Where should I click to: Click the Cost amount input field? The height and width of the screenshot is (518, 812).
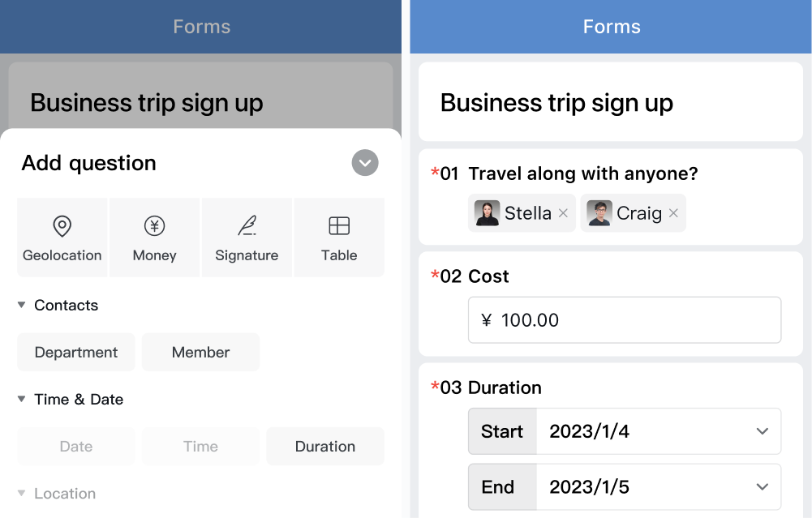(625, 320)
